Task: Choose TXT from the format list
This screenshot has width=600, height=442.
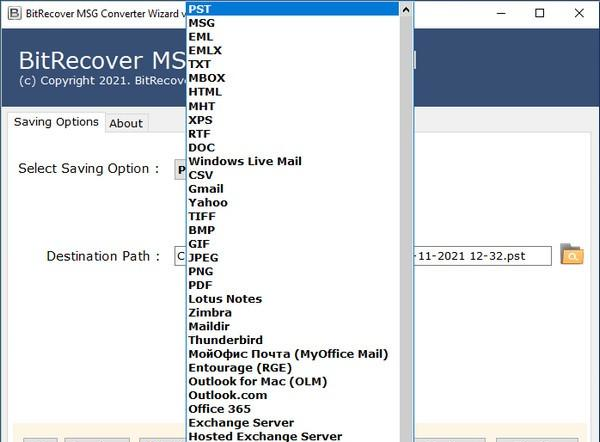Action: 293,64
